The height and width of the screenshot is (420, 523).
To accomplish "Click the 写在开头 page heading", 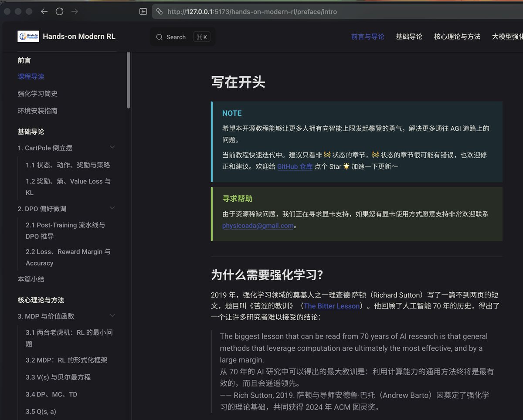I will pyautogui.click(x=238, y=82).
